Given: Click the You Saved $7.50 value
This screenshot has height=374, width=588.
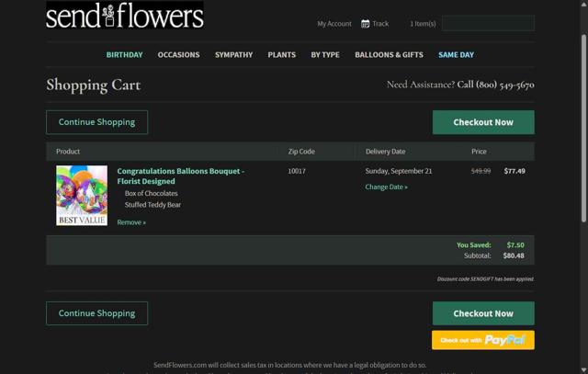Looking at the screenshot, I should (x=515, y=245).
